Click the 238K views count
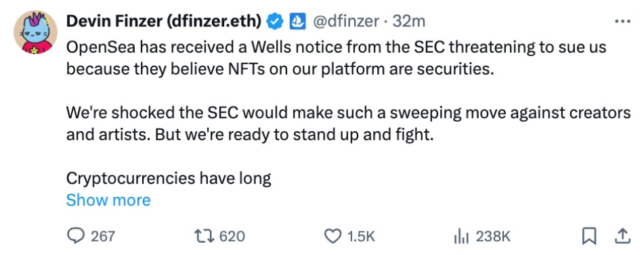 coord(493,237)
